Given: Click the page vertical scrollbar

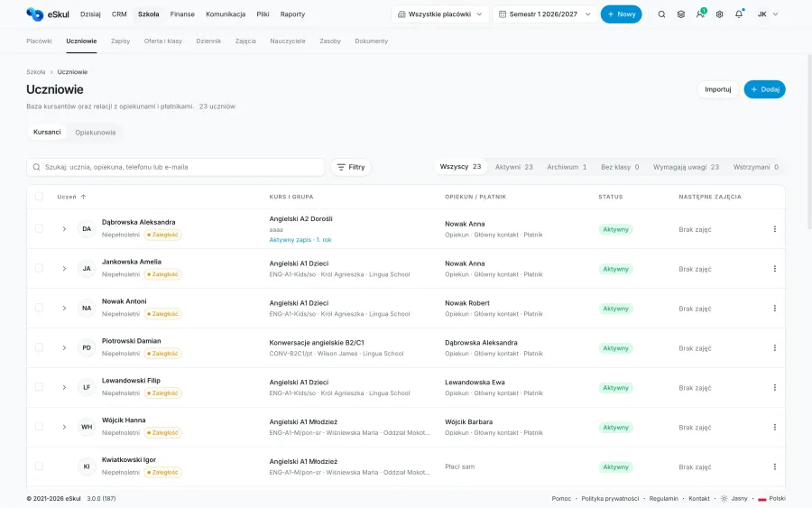Looking at the screenshot, I should [809, 143].
